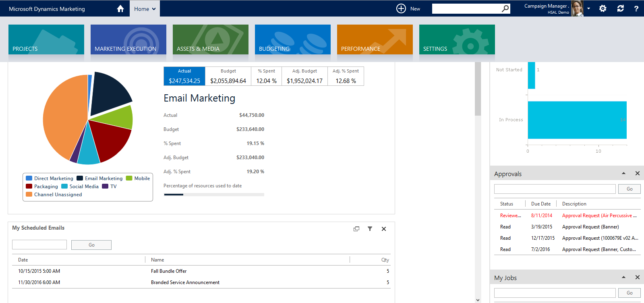Click the Packaging legend swatch
This screenshot has height=303, width=644.
pyautogui.click(x=29, y=186)
